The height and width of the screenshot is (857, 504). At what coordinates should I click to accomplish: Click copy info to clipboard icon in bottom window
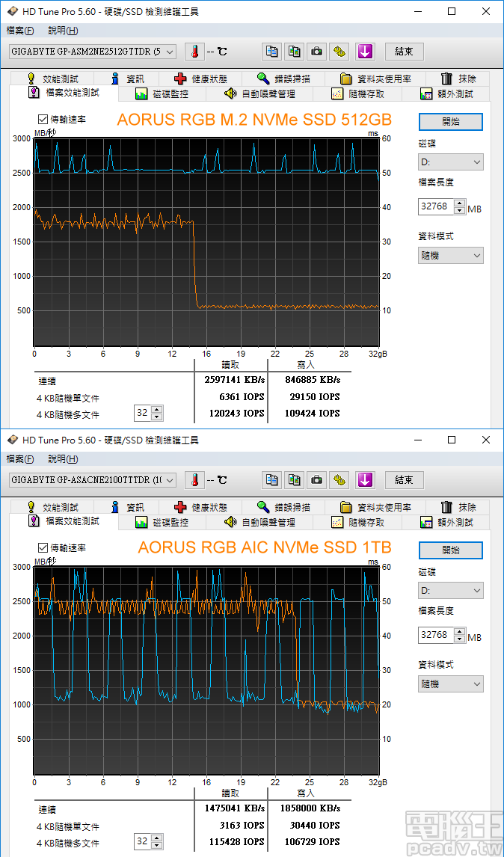point(271,480)
